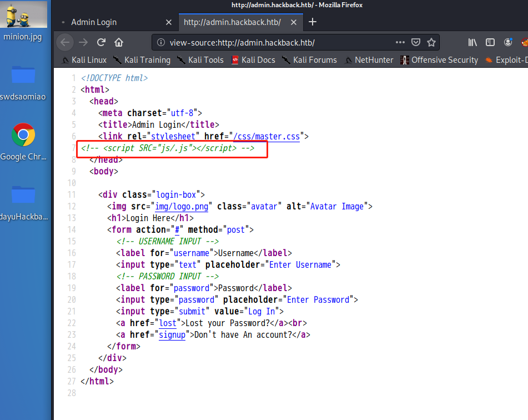Open the page actions three-dot menu
This screenshot has width=528, height=420.
click(400, 42)
